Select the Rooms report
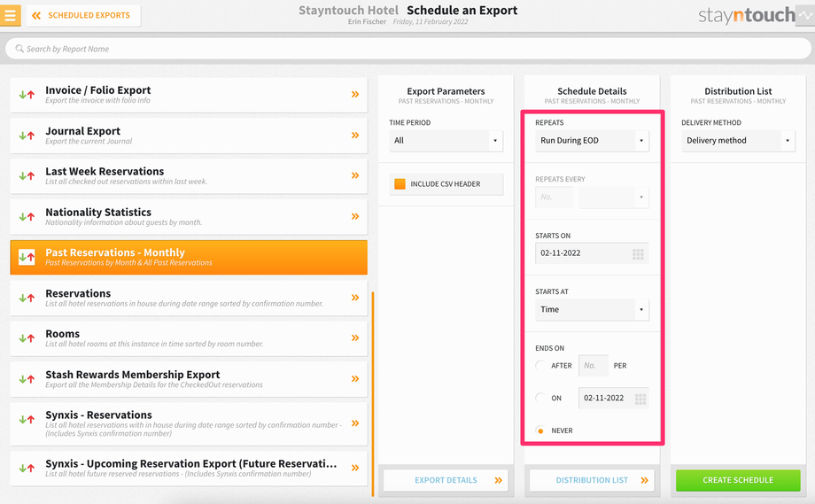 (189, 338)
